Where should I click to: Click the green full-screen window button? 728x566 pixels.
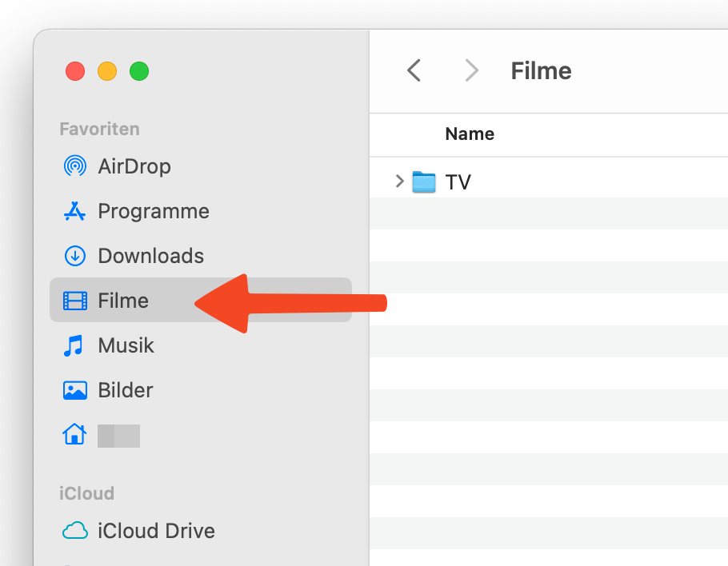[x=139, y=71]
